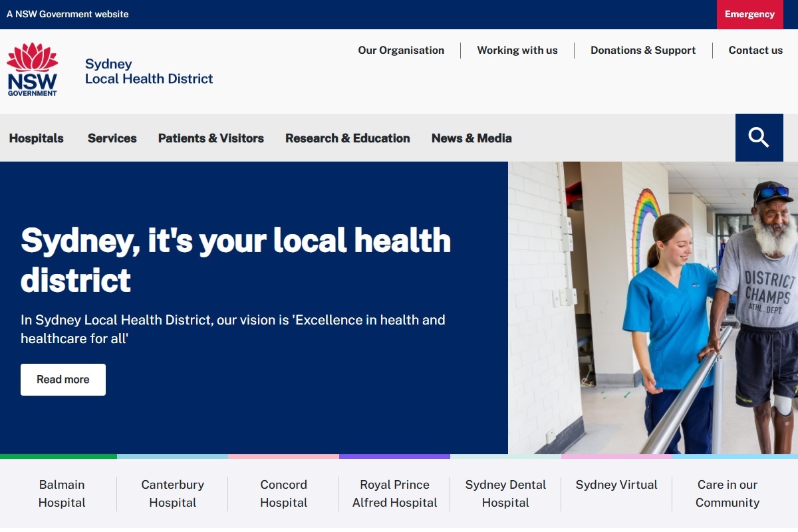This screenshot has width=798, height=532.
Task: Click "A NSW Government website" text
Action: (x=68, y=14)
